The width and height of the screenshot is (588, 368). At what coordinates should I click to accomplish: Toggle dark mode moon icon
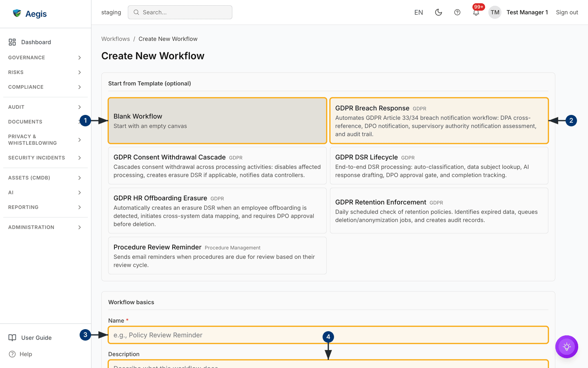[x=439, y=12]
